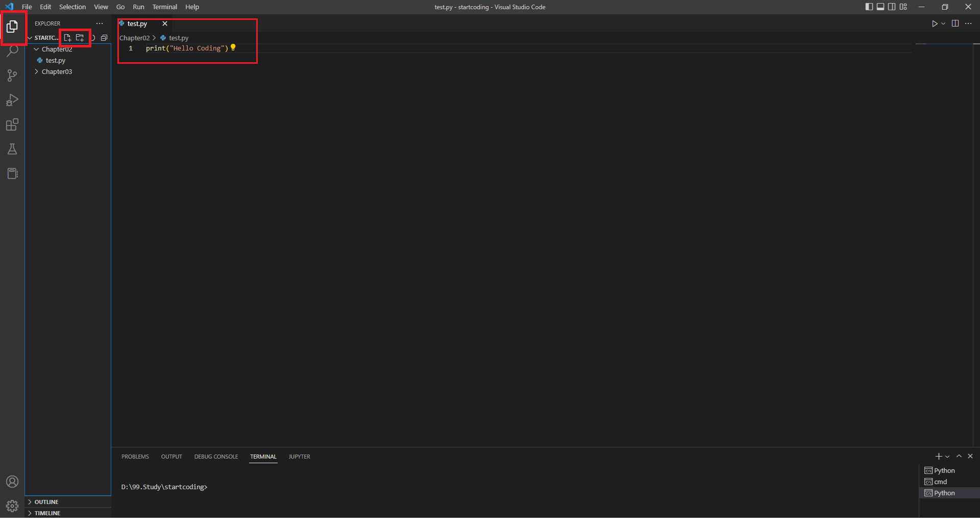Click Chapter02 in the breadcrumb
This screenshot has height=529, width=980.
point(135,38)
